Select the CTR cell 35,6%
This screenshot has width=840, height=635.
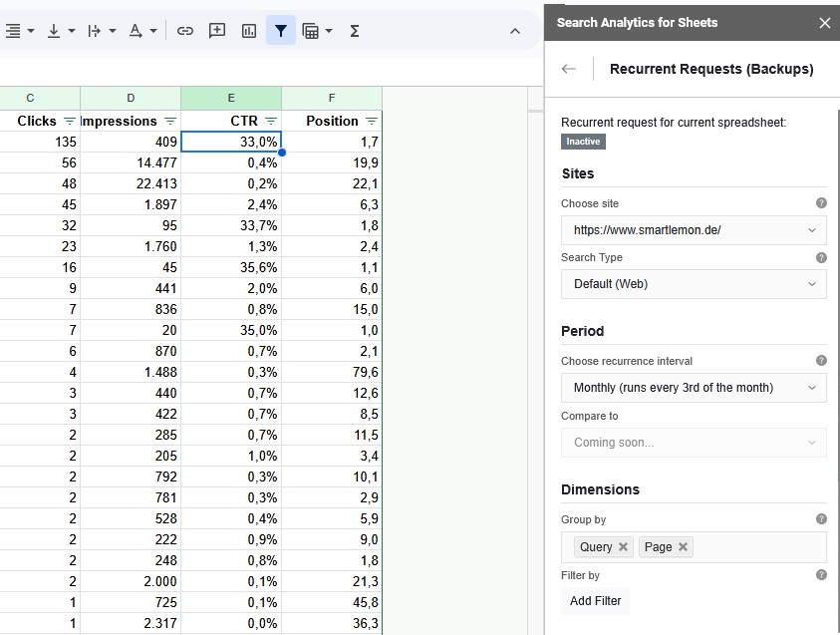tap(231, 267)
